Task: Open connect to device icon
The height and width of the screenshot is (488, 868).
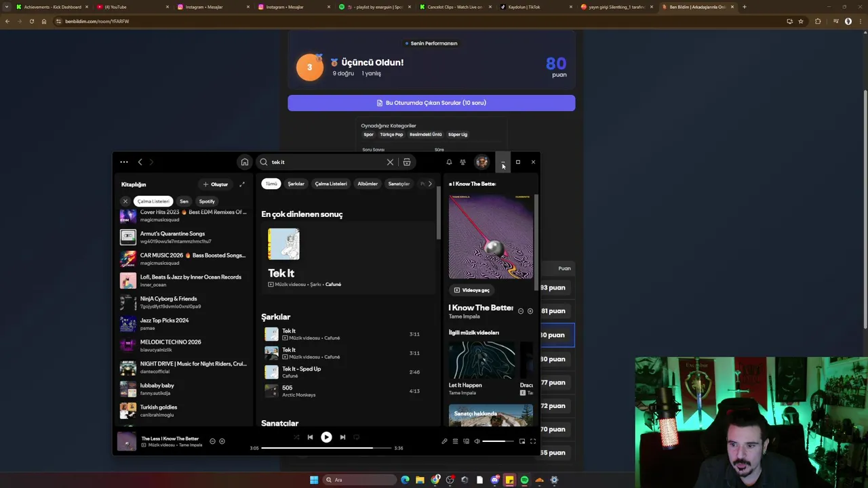Action: pyautogui.click(x=466, y=441)
